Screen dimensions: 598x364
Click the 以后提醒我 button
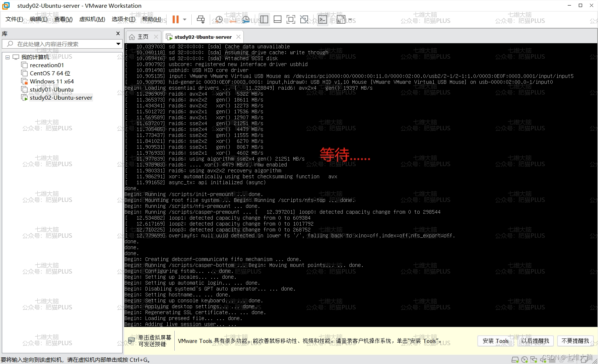click(535, 341)
